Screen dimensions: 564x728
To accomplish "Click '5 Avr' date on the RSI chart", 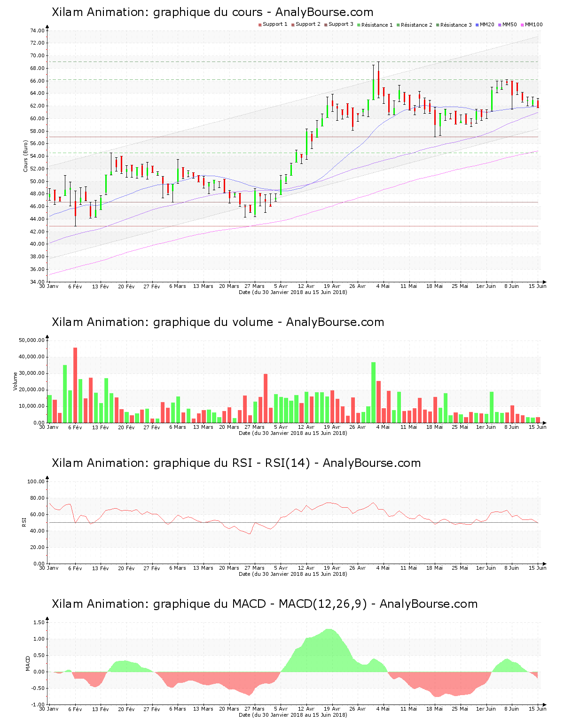I will [281, 568].
